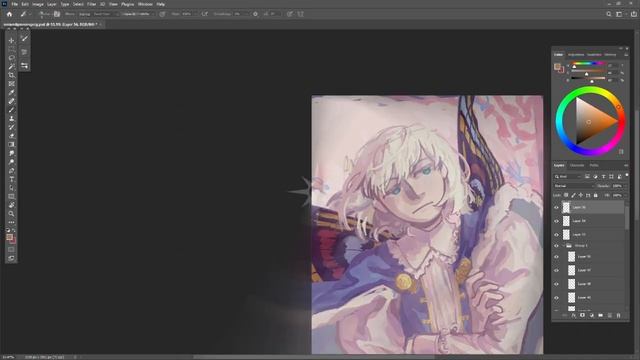
Task: Click the brightness slider in Color panel
Action: 588,78
